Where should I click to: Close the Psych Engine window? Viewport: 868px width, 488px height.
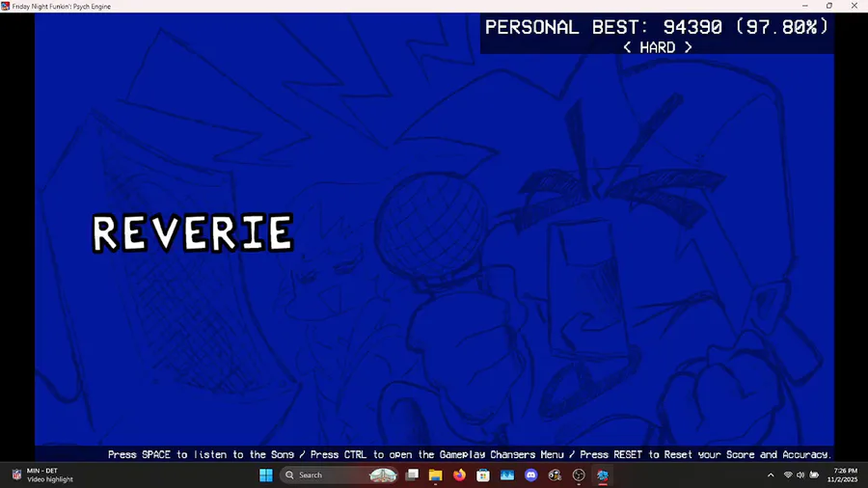click(854, 6)
